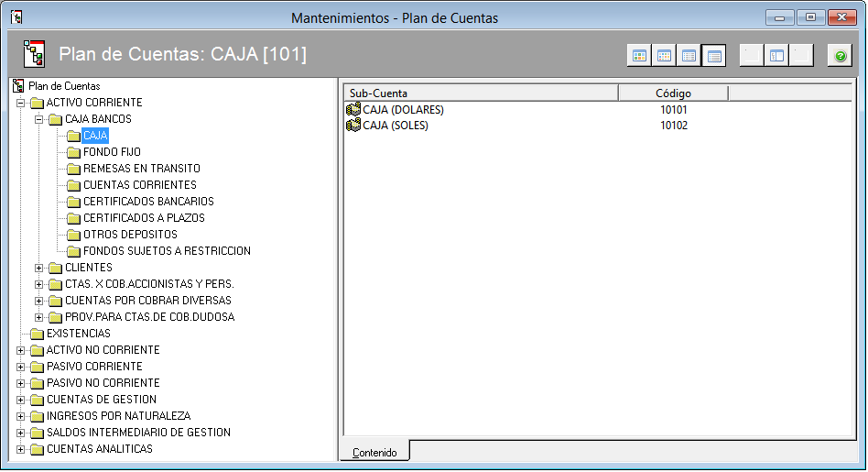868x472 pixels.
Task: Click the CAJA (DOLARES) sub-account icon
Action: click(353, 110)
